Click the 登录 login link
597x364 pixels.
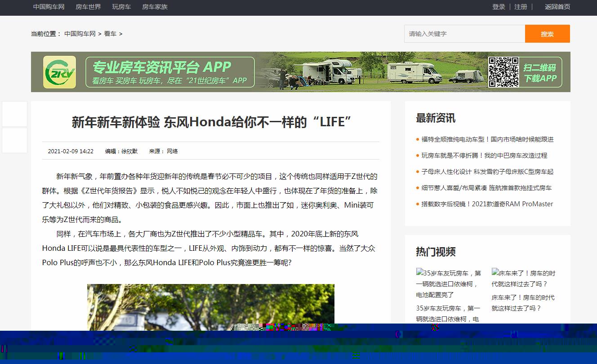(499, 7)
